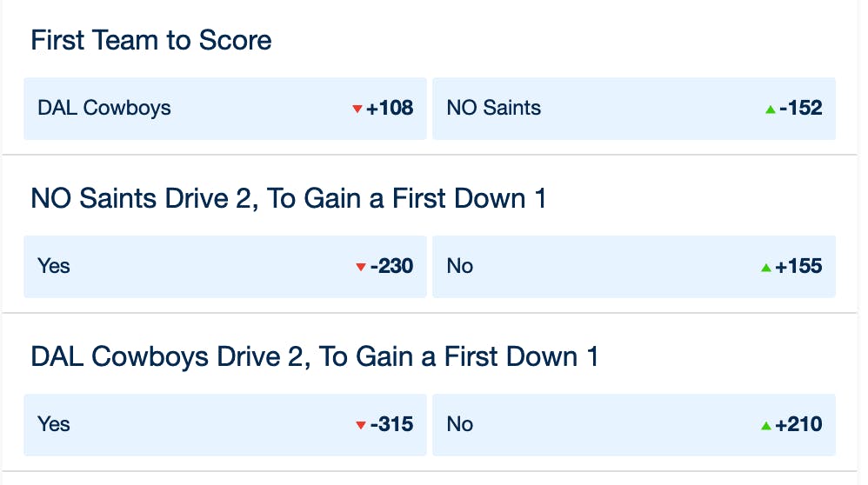This screenshot has height=485, width=868.
Task: Click green up arrow beside -152 odds
Action: [x=770, y=109]
